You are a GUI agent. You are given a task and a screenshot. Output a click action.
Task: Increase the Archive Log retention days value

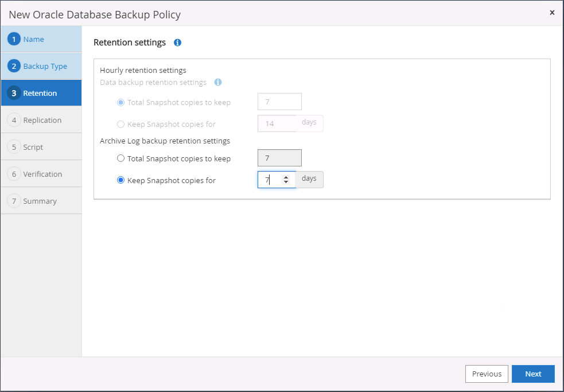point(286,177)
